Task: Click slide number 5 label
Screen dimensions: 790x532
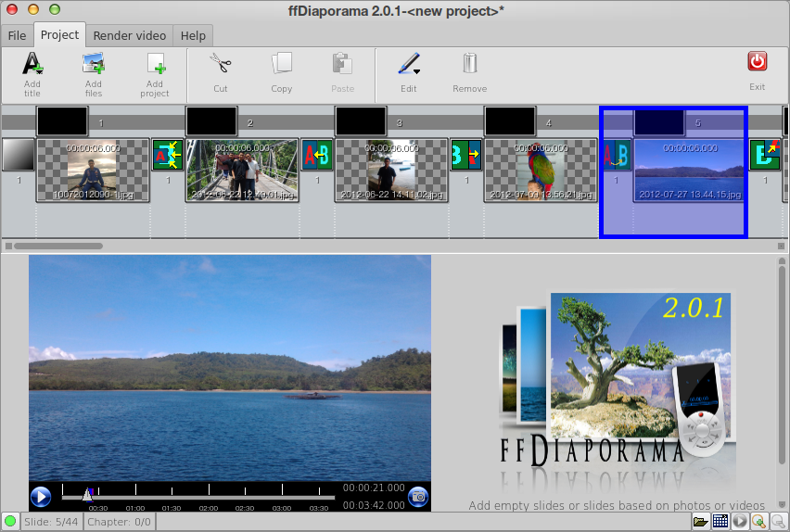Action: [x=698, y=123]
